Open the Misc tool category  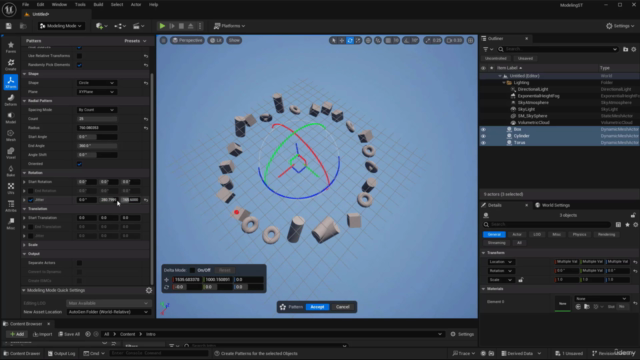(x=11, y=224)
